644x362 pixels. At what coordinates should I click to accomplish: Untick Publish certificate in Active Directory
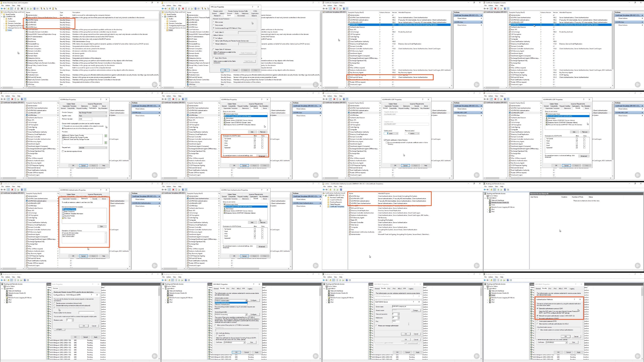coord(385,140)
